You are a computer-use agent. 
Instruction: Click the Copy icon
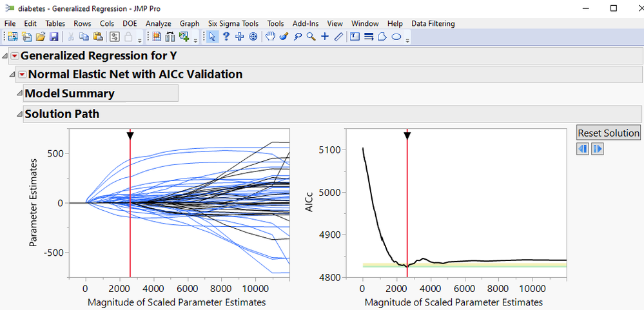84,37
